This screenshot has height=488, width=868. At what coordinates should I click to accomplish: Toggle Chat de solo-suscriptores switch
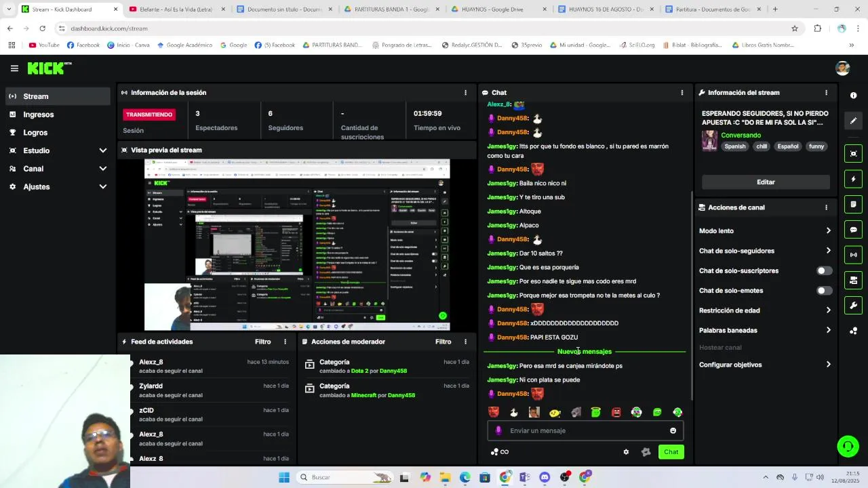click(x=824, y=270)
